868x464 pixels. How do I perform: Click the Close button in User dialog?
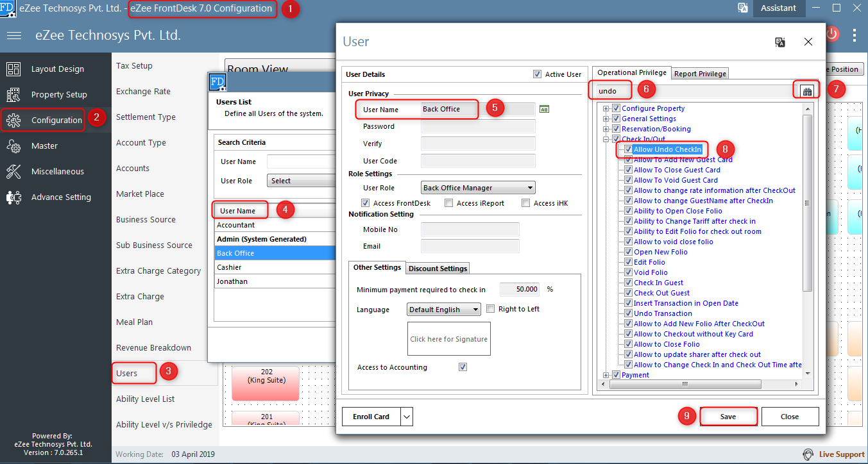(790, 417)
